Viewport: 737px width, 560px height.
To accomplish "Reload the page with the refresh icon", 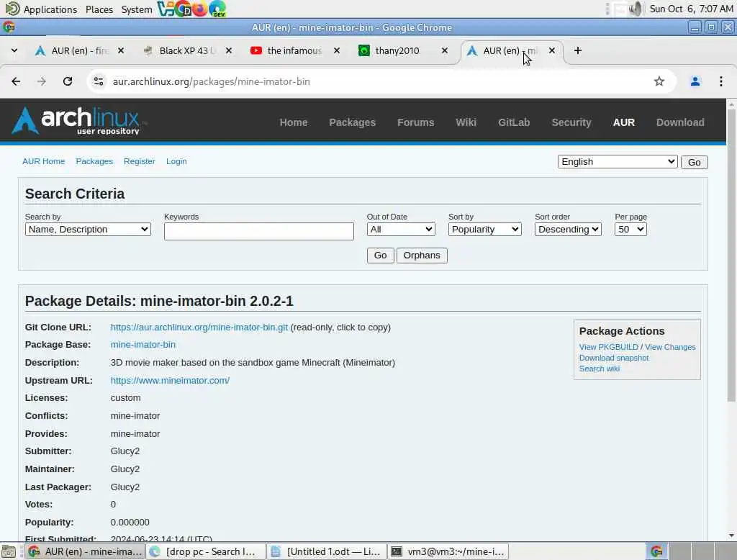I will coord(68,81).
